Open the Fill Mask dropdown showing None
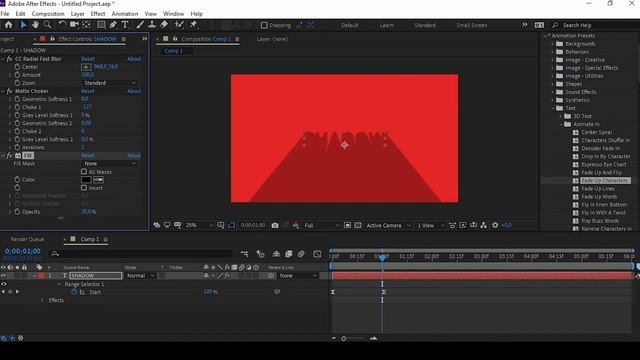Screen dimensions: 640x360 [109, 163]
